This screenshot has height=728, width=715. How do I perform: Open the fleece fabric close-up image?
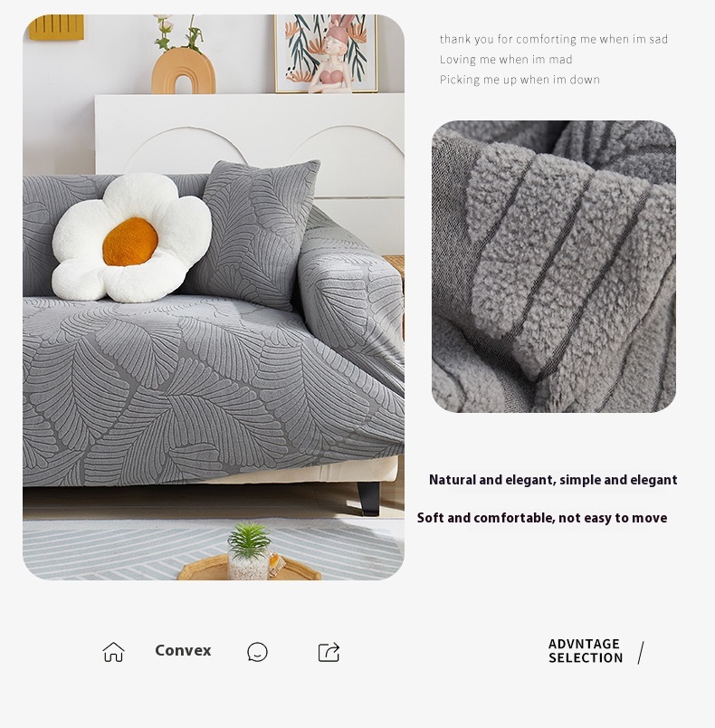tap(554, 266)
